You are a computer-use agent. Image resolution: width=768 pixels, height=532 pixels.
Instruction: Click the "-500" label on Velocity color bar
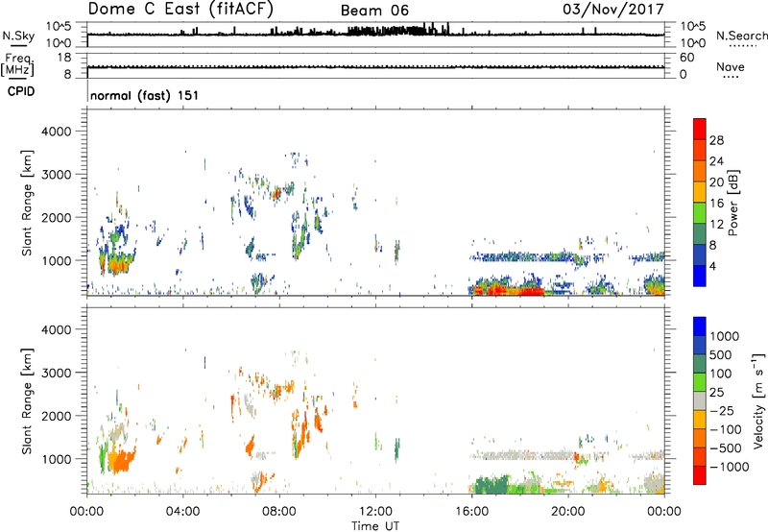coord(726,448)
